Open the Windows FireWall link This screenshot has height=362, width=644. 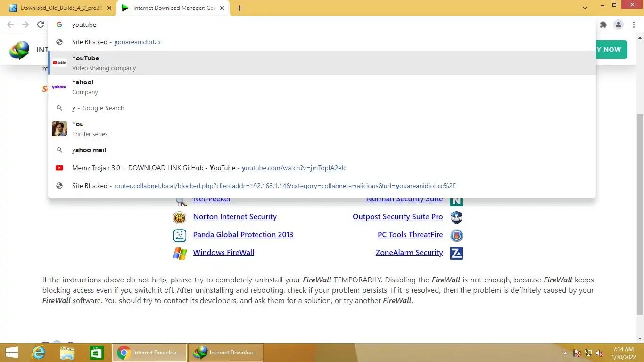coord(223,253)
